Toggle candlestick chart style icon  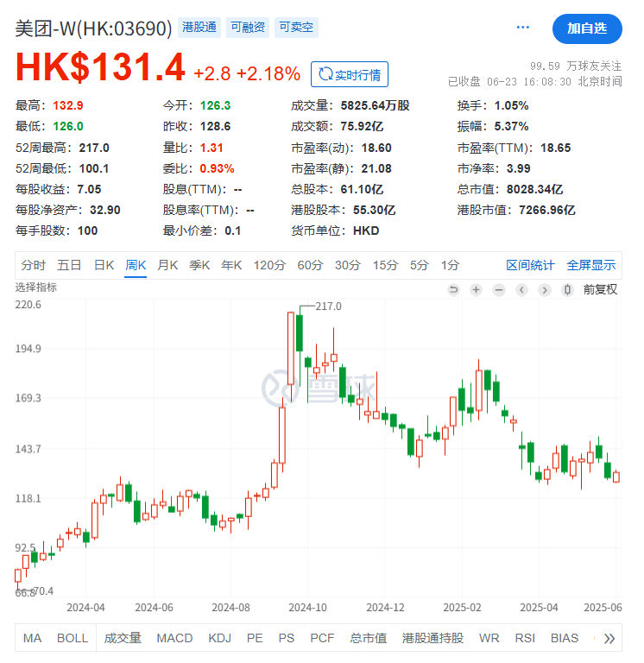[567, 290]
